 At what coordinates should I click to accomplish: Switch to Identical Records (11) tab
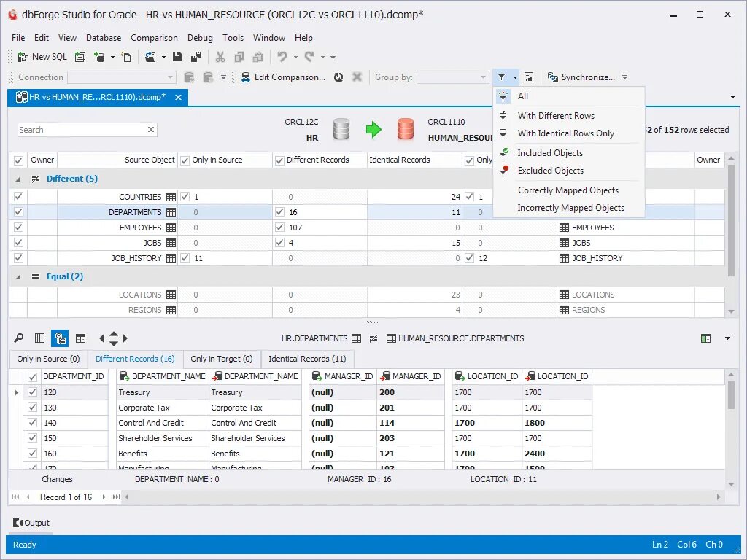pos(307,359)
